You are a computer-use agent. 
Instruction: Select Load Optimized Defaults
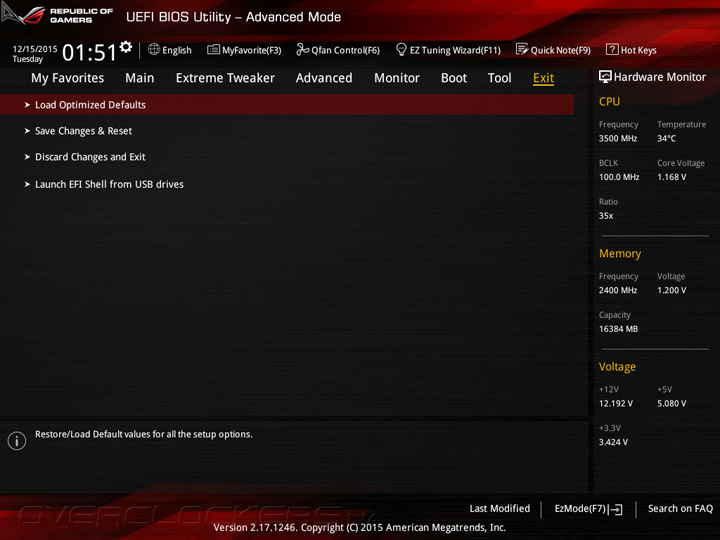(x=287, y=105)
